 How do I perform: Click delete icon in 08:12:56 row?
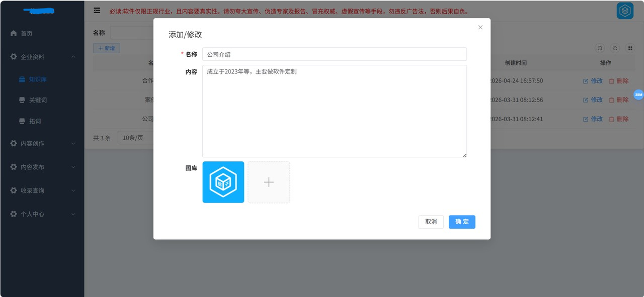612,100
